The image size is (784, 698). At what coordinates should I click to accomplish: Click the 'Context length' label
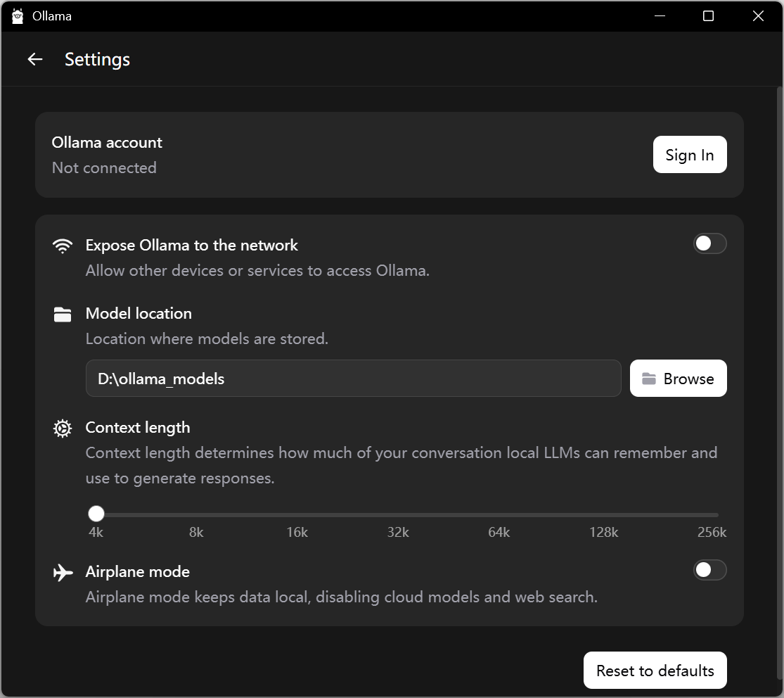click(x=138, y=428)
